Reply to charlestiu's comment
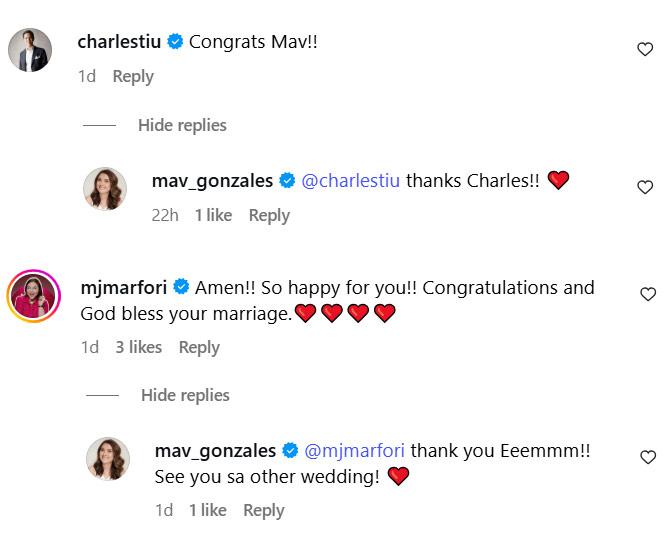The image size is (665, 548). [133, 76]
